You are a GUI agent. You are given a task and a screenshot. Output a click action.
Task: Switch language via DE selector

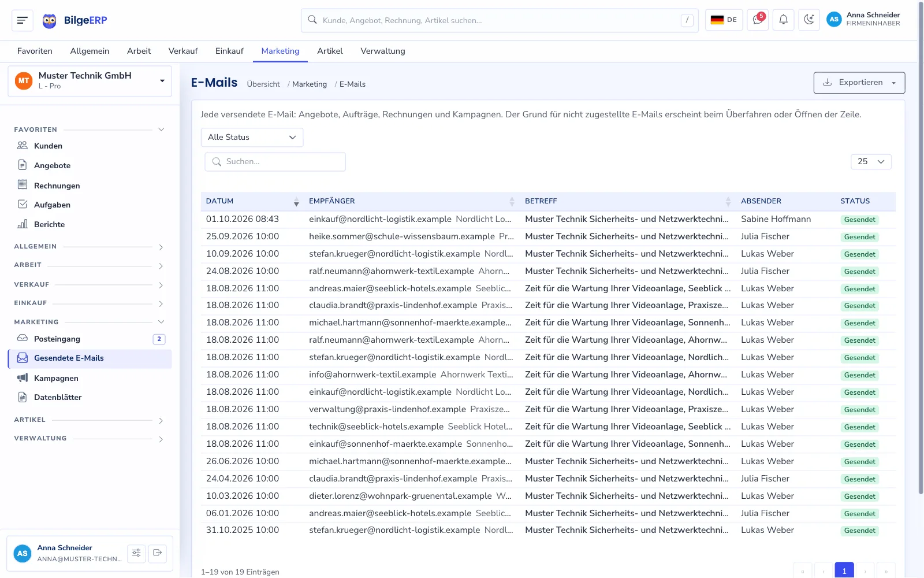tap(724, 20)
